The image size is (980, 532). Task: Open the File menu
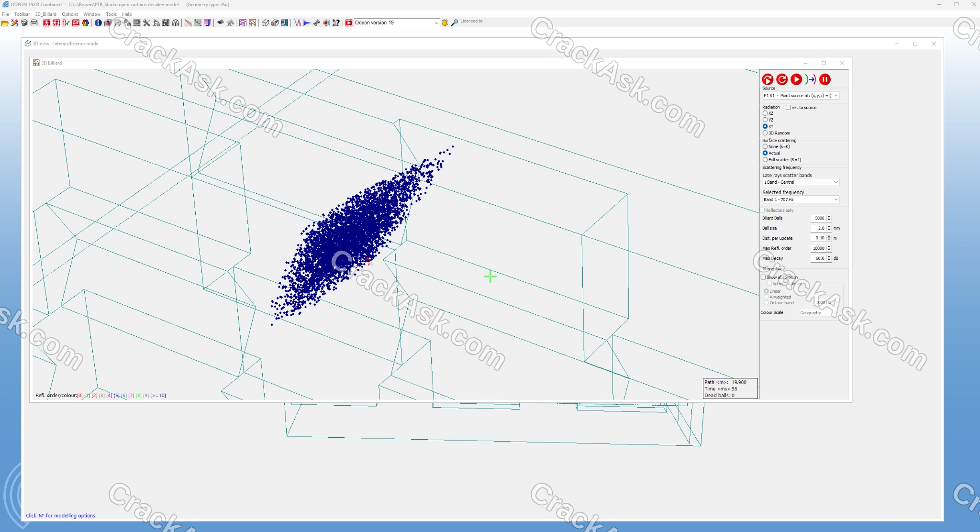pyautogui.click(x=5, y=14)
